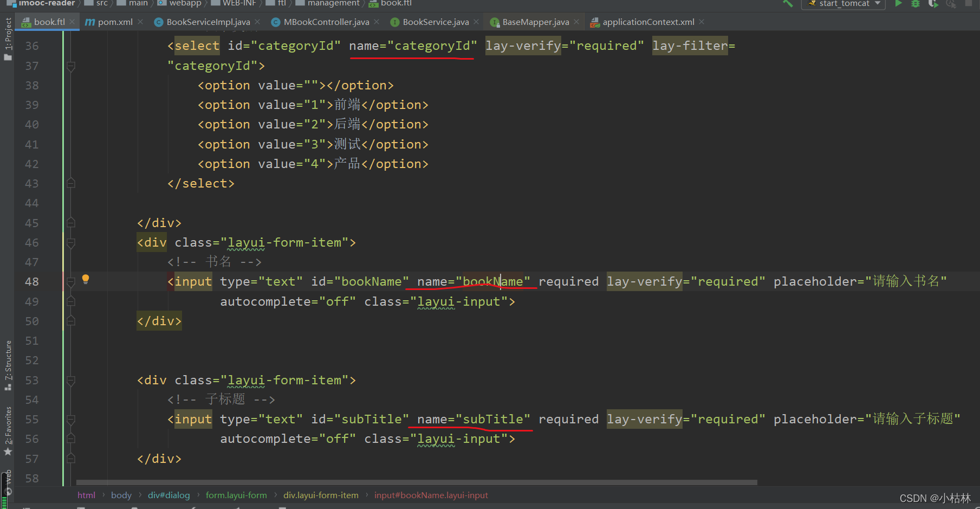Collapse fold marker at line 37
Viewport: 980px width, 509px height.
[71, 66]
